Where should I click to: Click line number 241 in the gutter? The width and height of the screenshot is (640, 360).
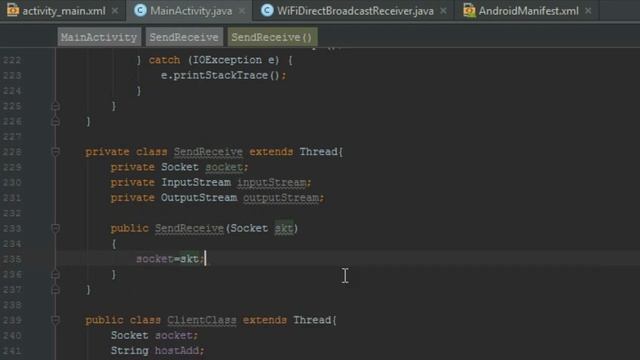pos(12,351)
